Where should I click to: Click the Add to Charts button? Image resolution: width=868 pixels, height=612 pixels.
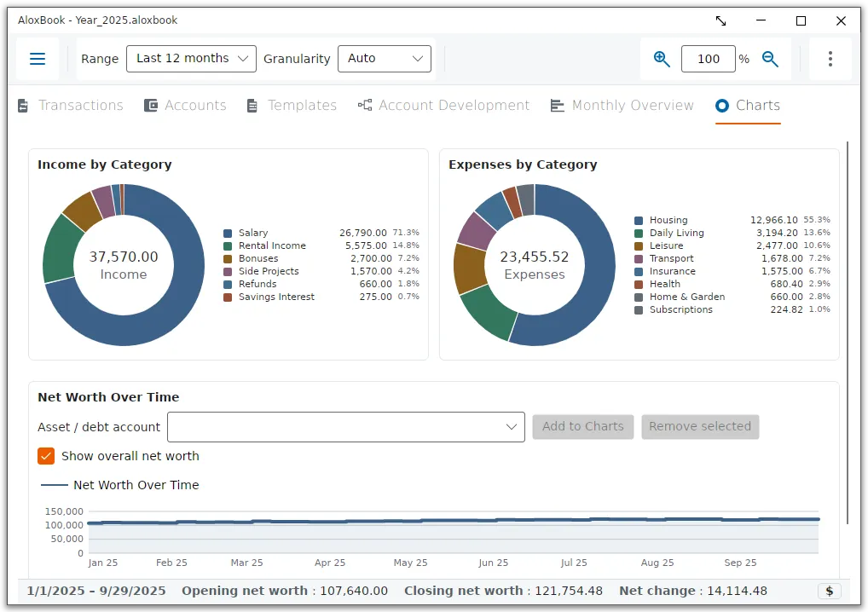point(583,427)
